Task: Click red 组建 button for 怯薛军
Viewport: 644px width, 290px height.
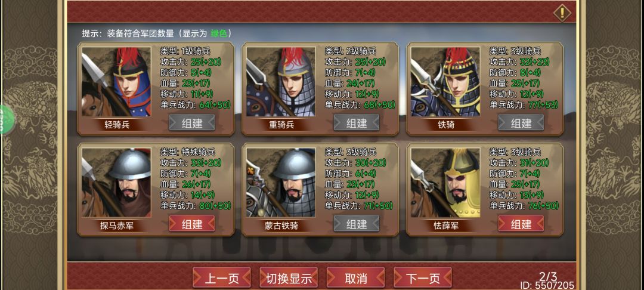Action: coord(521,223)
